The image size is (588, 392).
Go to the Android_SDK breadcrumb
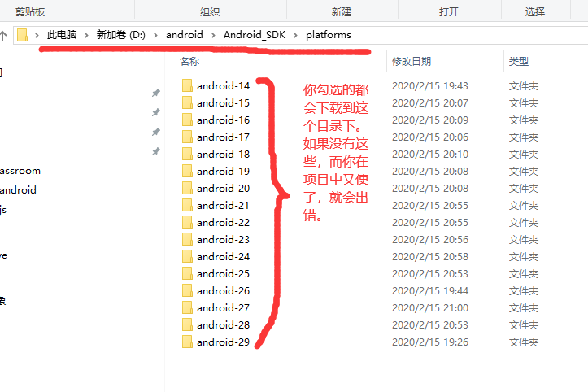[x=255, y=35]
